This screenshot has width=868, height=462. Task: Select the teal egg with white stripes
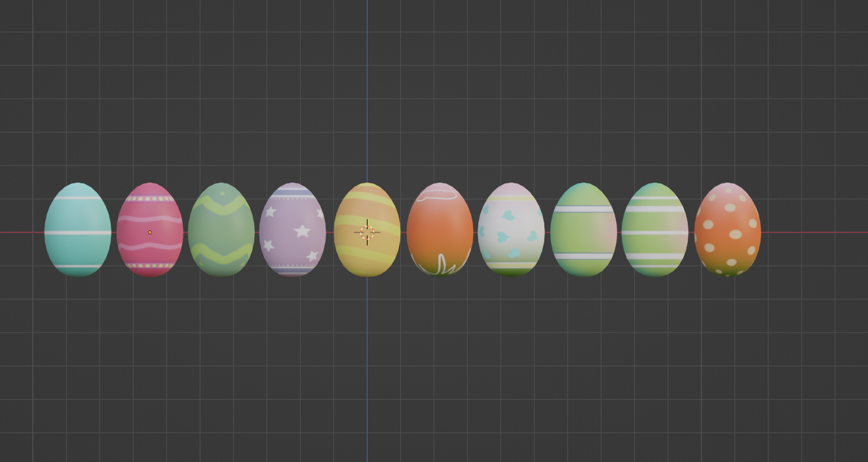pyautogui.click(x=78, y=230)
